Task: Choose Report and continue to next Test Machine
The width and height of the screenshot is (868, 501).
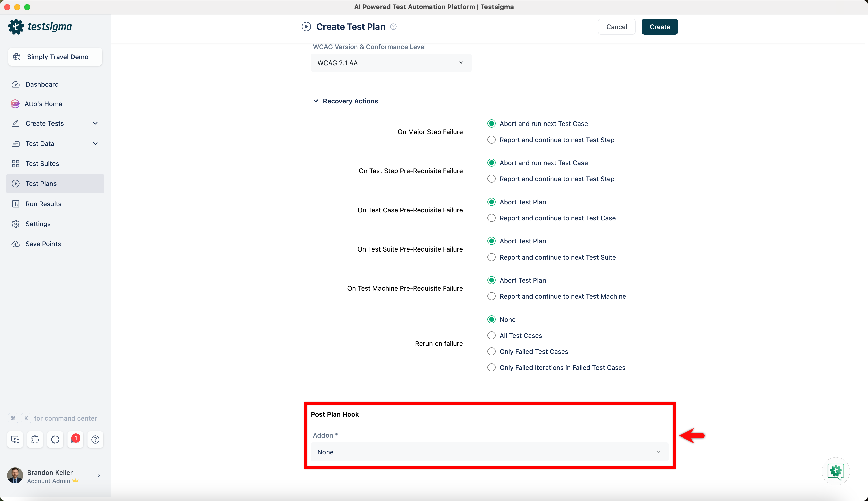Action: 491,296
